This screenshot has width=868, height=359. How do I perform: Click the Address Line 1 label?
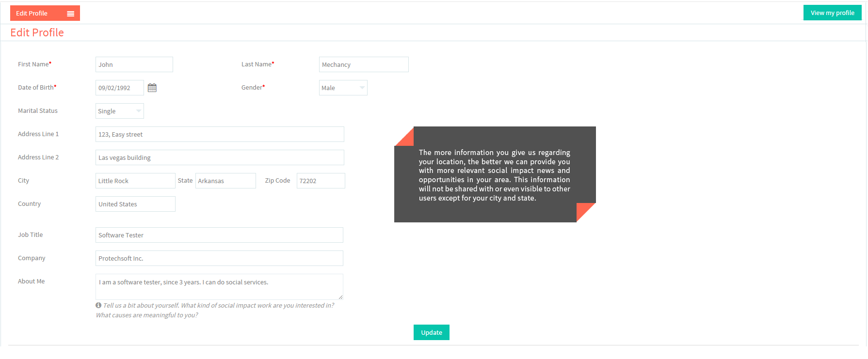coord(38,134)
